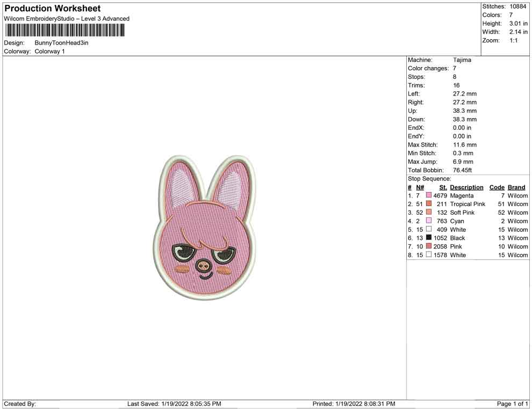
Task: Click the Colorway 1 value
Action: [49, 52]
